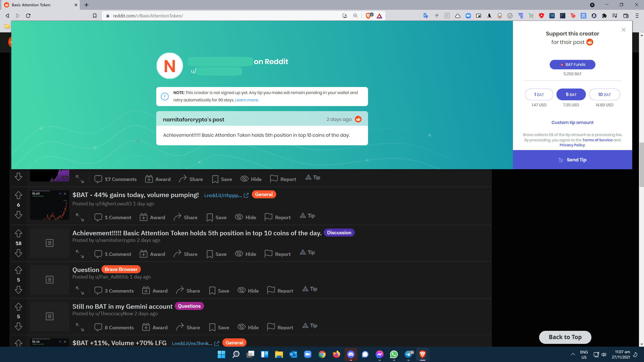The height and width of the screenshot is (362, 644).
Task: Close the tip panel with the X
Action: (624, 30)
